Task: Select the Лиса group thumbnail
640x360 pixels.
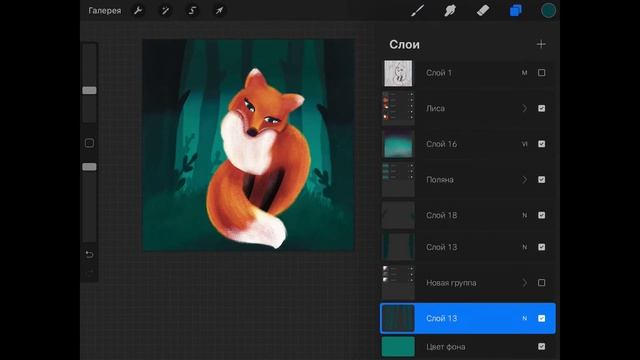Action: tap(398, 109)
